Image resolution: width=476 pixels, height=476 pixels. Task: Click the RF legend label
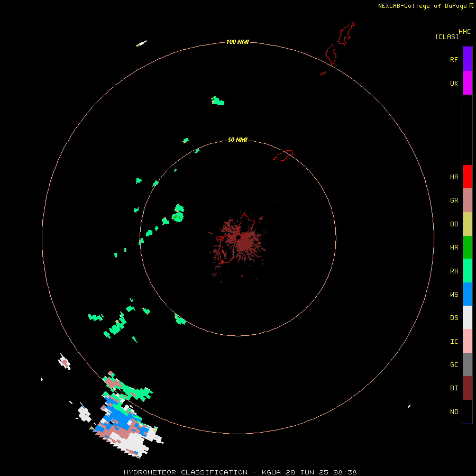point(454,59)
